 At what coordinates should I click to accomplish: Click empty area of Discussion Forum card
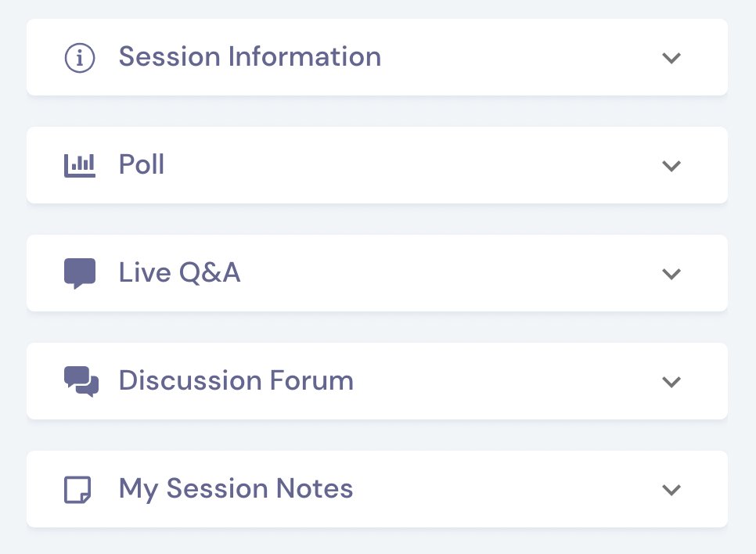pos(506,381)
